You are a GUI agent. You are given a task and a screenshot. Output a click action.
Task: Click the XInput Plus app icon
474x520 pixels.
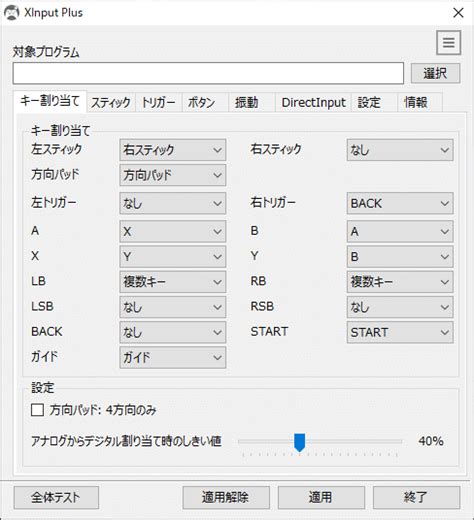12,13
